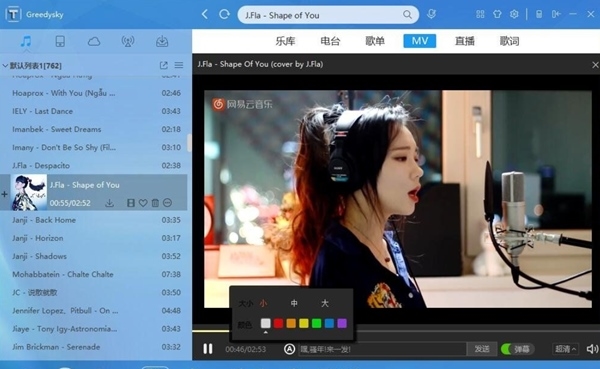Open the local music tab icon
The height and width of the screenshot is (369, 600).
(26, 41)
